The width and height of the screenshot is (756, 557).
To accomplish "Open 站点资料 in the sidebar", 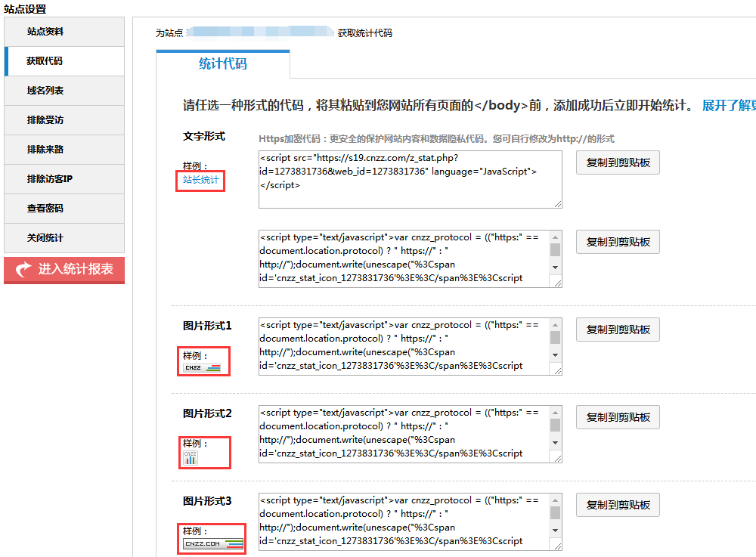I will click(x=45, y=32).
